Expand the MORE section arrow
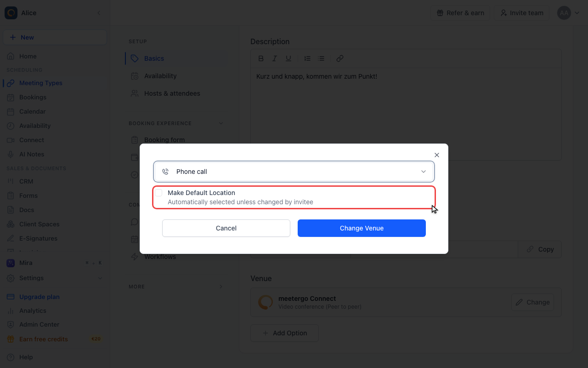588x368 pixels. 221,287
